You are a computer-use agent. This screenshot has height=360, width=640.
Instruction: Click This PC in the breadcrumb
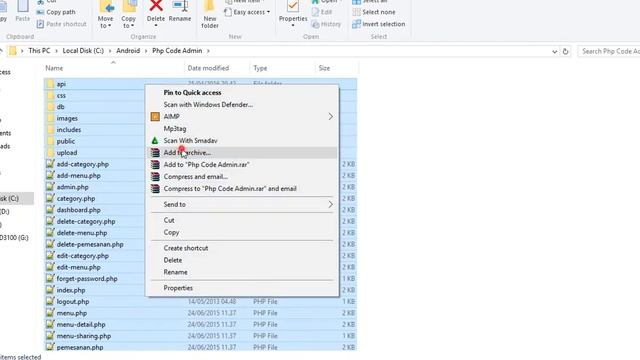[x=39, y=51]
